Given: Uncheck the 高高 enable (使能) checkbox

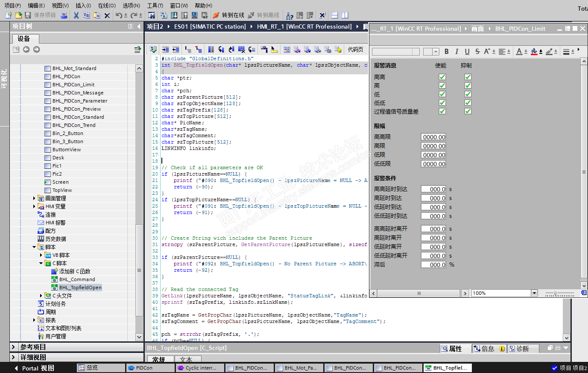Looking at the screenshot, I should [442, 77].
